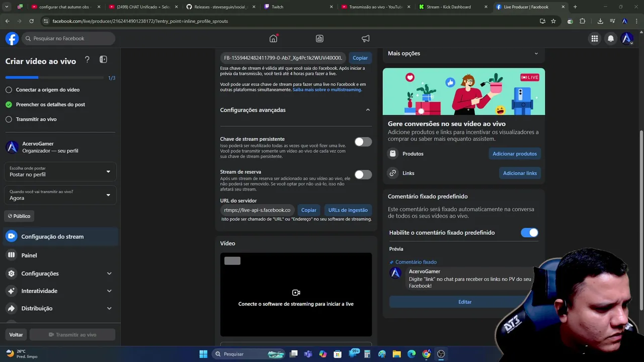Open Quando você vai transmitir dropdown
The height and width of the screenshot is (362, 644).
click(x=60, y=195)
